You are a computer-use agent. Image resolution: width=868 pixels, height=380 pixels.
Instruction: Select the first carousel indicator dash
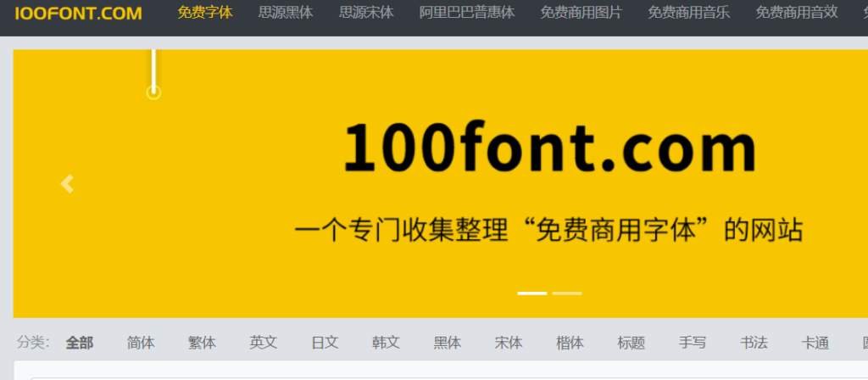coord(532,293)
